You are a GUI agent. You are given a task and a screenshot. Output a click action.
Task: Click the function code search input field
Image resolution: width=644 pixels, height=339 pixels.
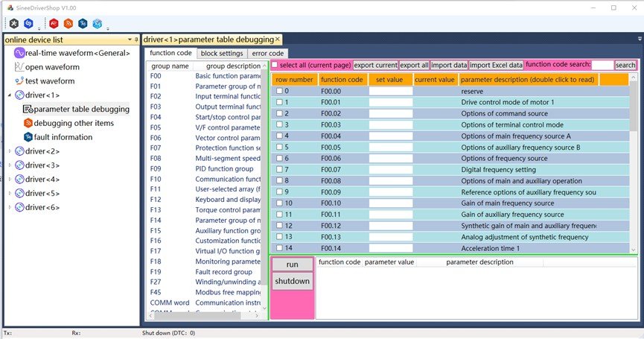pyautogui.click(x=602, y=66)
